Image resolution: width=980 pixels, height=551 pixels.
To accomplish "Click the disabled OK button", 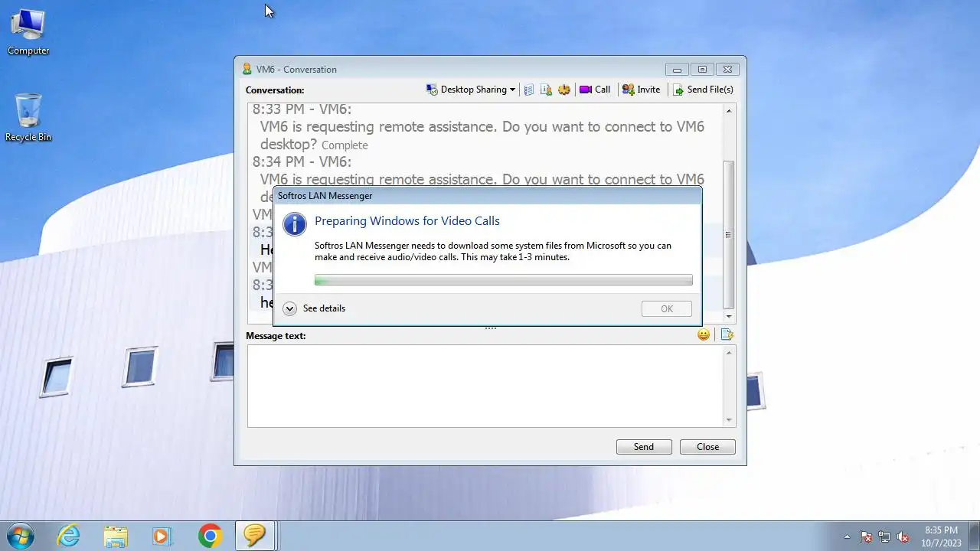I will 667,308.
